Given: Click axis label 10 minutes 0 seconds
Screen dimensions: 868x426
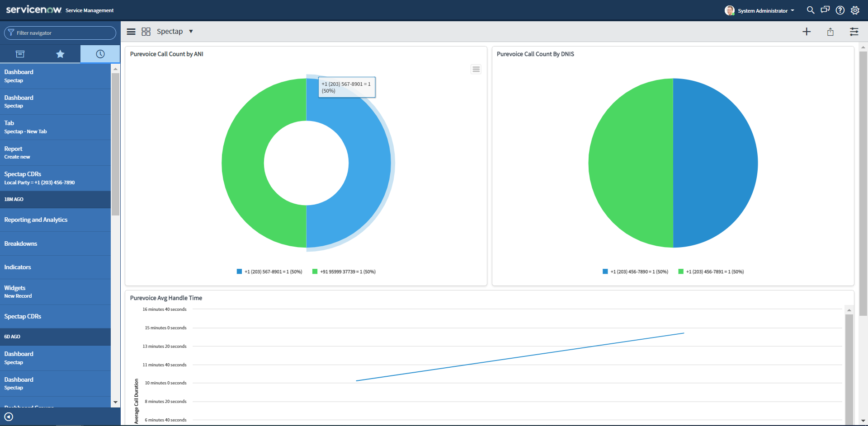Looking at the screenshot, I should tap(165, 383).
